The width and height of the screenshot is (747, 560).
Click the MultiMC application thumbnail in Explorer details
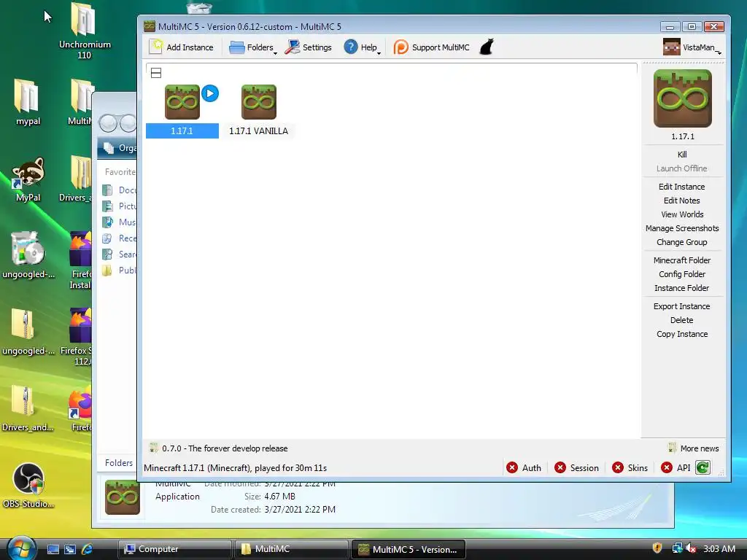pos(123,497)
